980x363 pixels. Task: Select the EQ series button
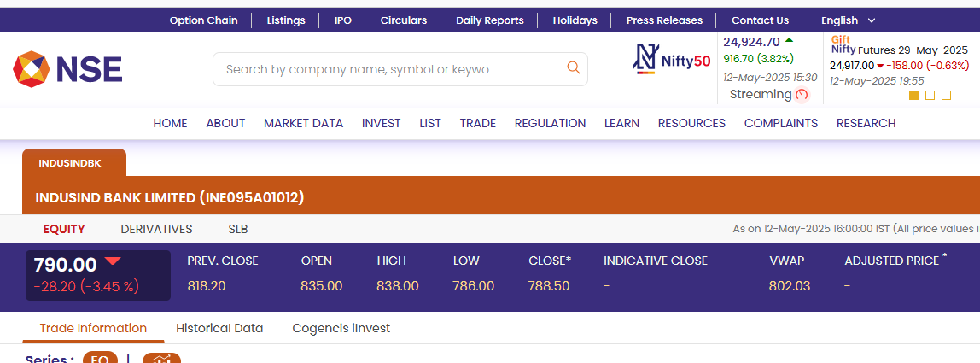(100, 360)
